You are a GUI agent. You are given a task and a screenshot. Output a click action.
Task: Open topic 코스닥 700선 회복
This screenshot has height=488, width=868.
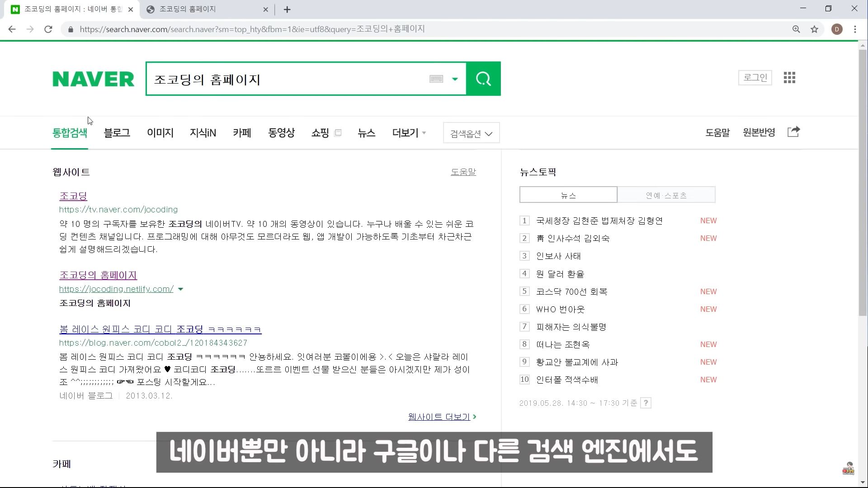572,291
